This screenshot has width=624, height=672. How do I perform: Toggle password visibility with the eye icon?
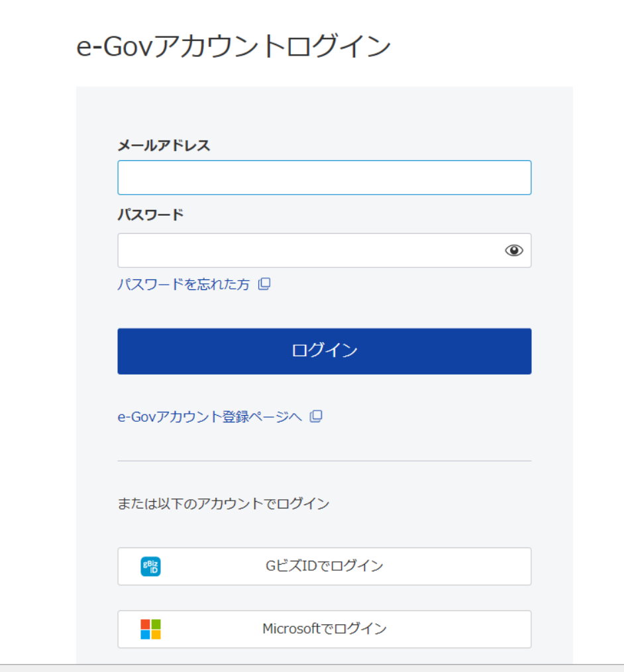tap(514, 250)
